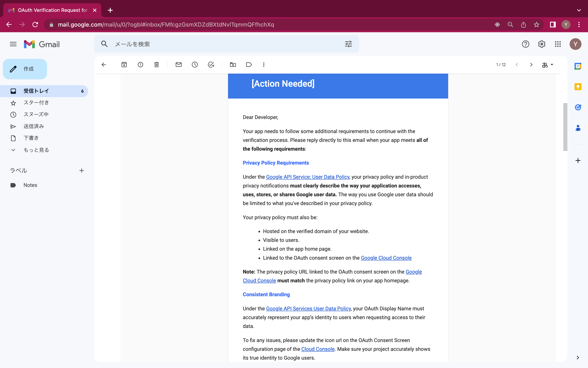Open the Google account avatar menu
This screenshot has height=368, width=588.
click(575, 44)
